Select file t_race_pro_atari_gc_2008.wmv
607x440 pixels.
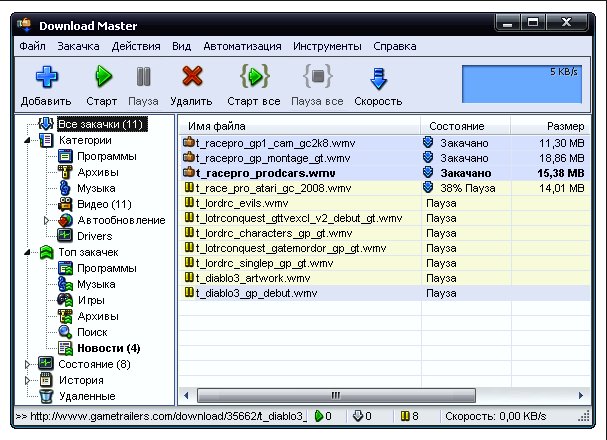[x=273, y=188]
